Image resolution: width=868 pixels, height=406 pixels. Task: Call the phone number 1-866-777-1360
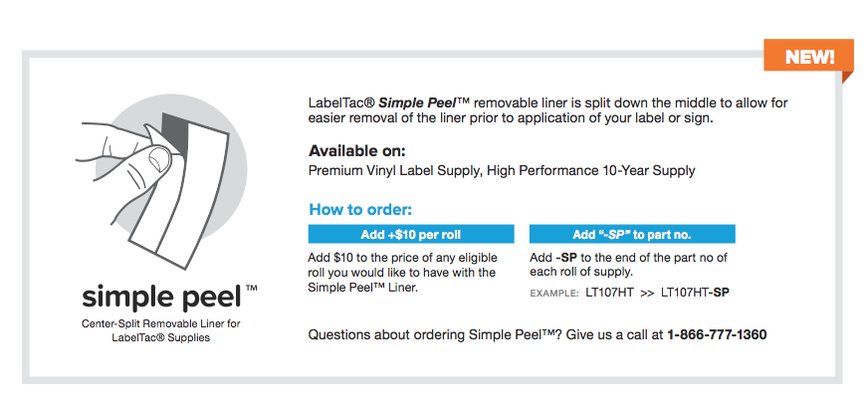click(x=717, y=334)
